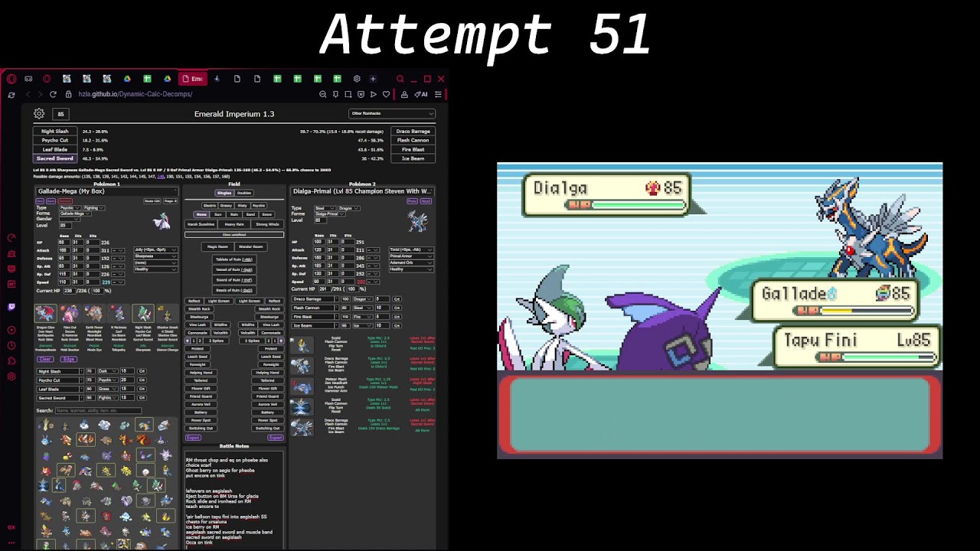980x551 pixels.
Task: Open the Opera main menu logo
Action: [11, 79]
